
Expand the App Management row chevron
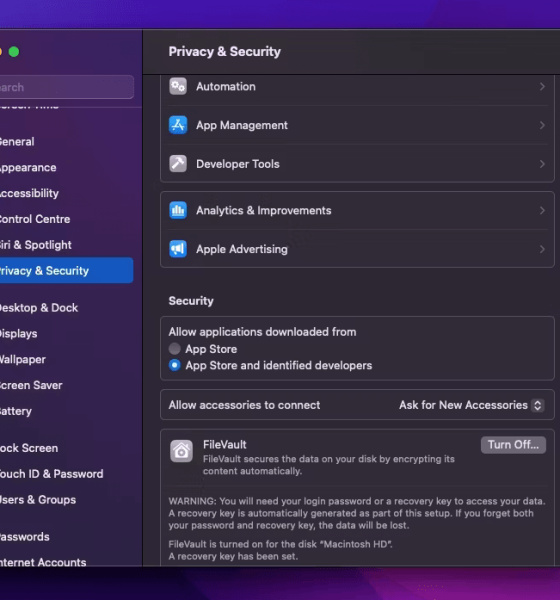coord(542,125)
